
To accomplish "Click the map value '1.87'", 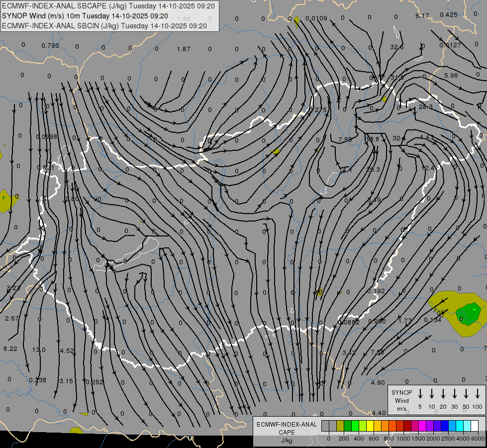I will 184,49.
